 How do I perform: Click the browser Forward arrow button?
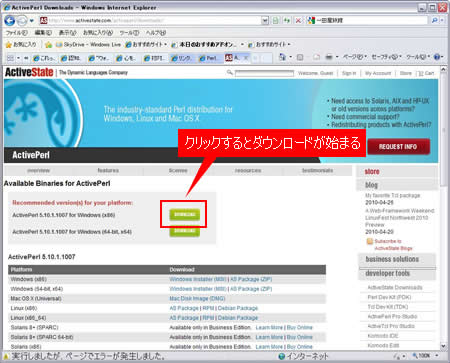pyautogui.click(x=22, y=21)
